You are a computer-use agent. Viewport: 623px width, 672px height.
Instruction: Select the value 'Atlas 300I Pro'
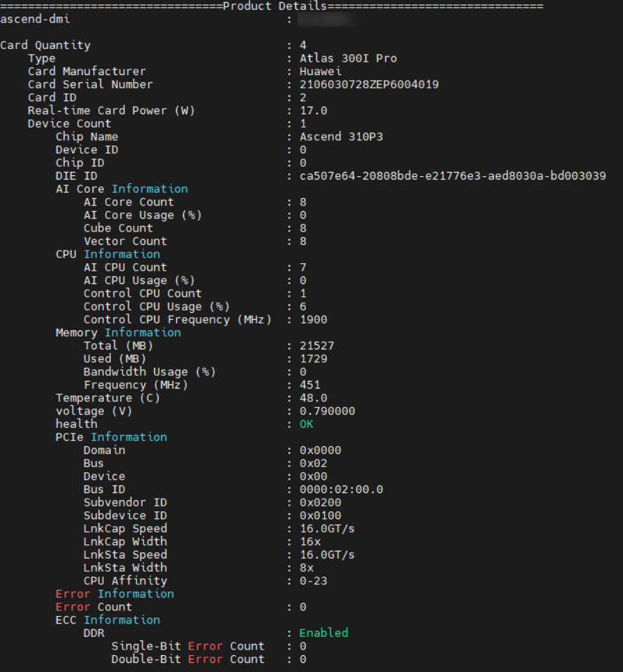[348, 58]
